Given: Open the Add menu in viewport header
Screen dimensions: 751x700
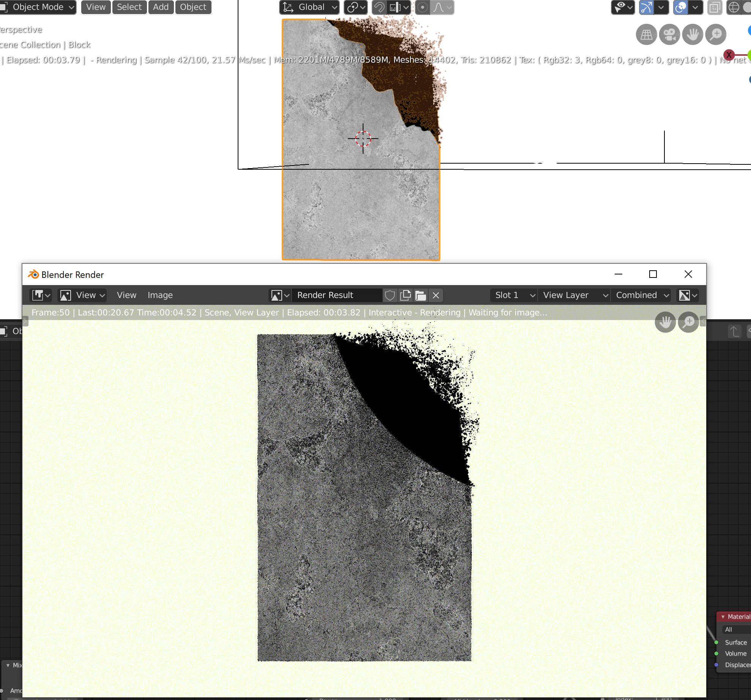Looking at the screenshot, I should coord(161,7).
